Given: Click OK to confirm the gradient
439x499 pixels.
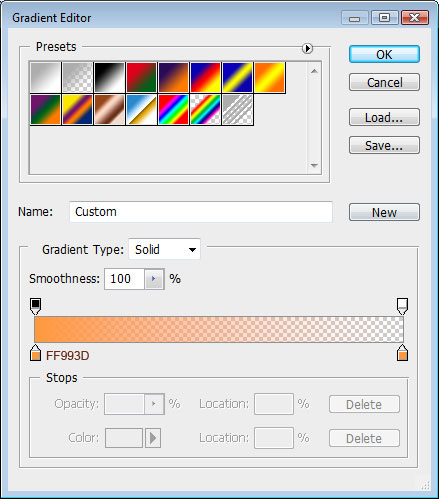Looking at the screenshot, I should 384,54.
